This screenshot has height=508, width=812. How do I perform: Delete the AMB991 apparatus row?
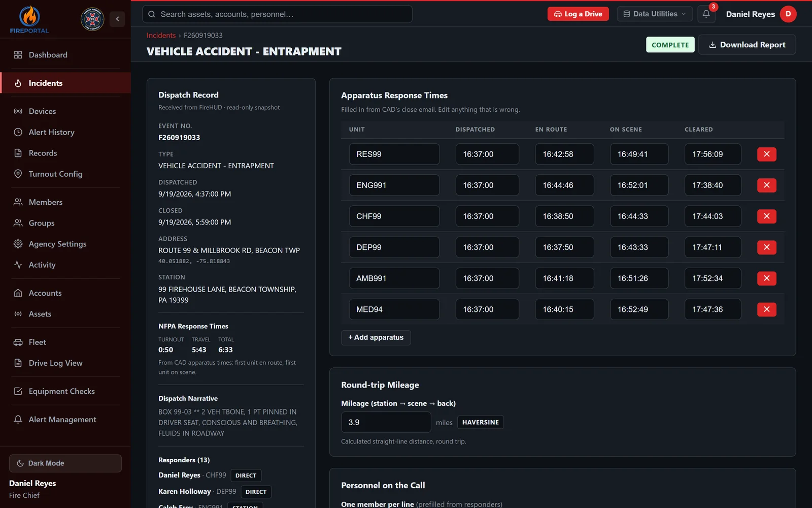tap(766, 278)
